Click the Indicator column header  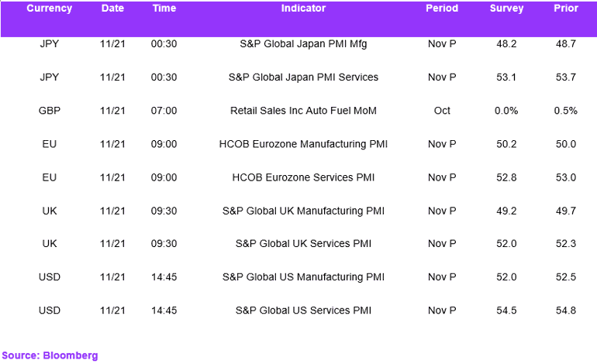[x=303, y=9]
